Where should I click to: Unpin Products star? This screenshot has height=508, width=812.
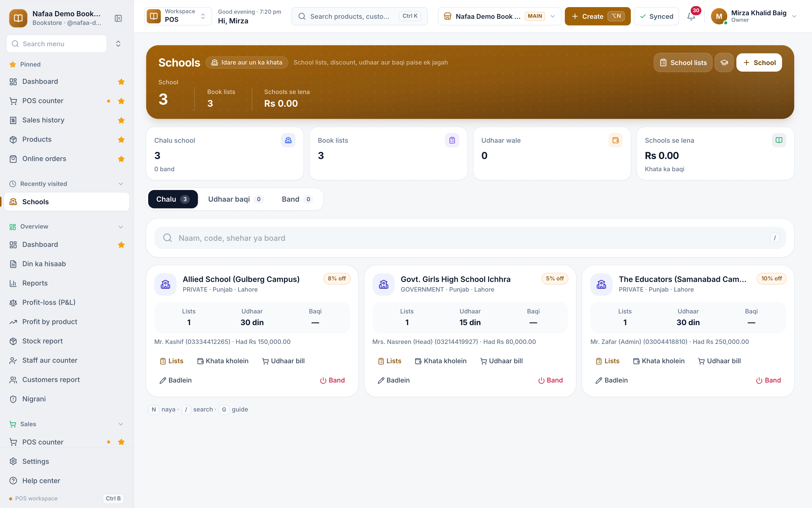tap(122, 139)
